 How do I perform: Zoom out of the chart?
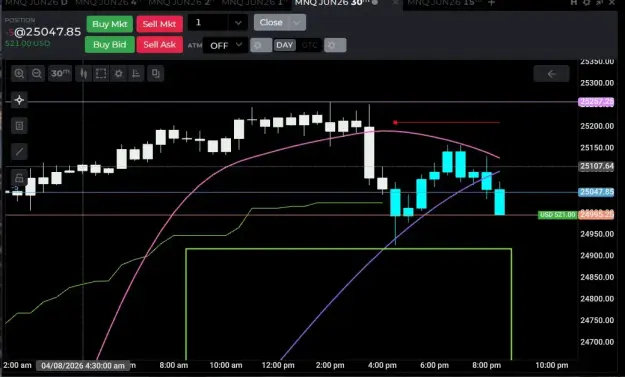point(37,73)
